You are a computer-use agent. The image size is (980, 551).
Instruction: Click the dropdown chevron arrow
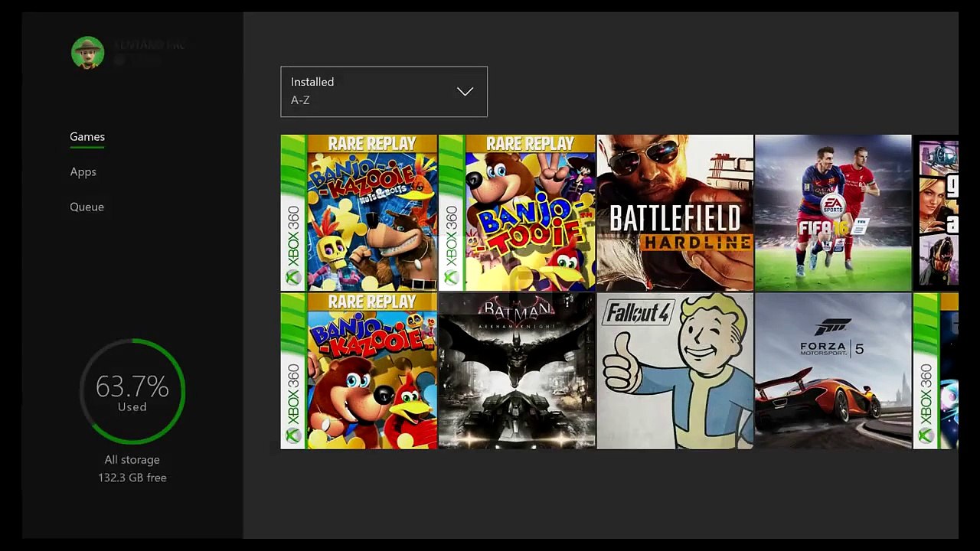[x=465, y=92]
